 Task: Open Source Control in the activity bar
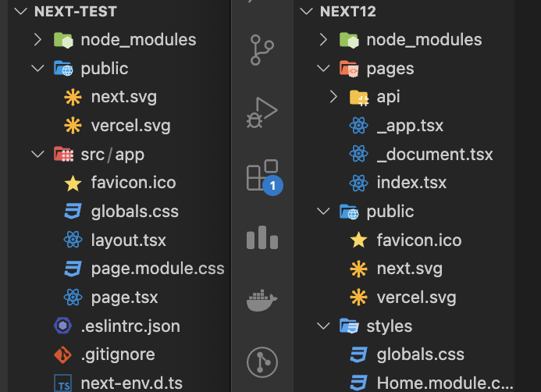(x=262, y=50)
